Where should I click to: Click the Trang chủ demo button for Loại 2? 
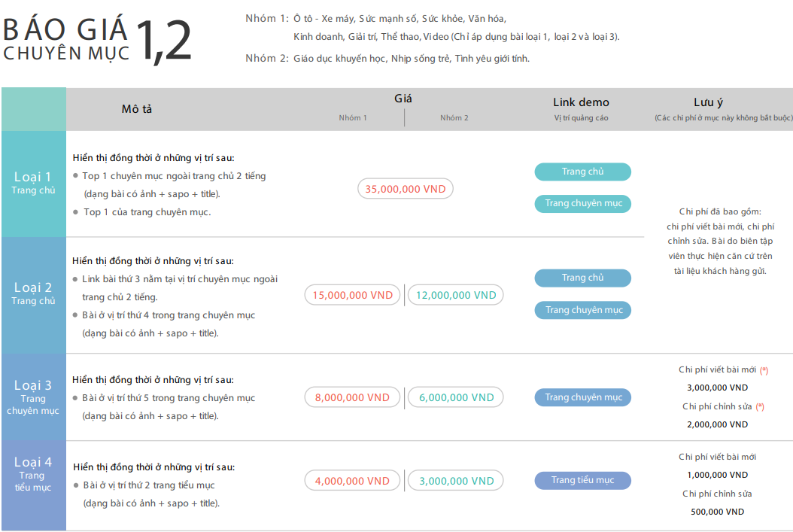582,278
